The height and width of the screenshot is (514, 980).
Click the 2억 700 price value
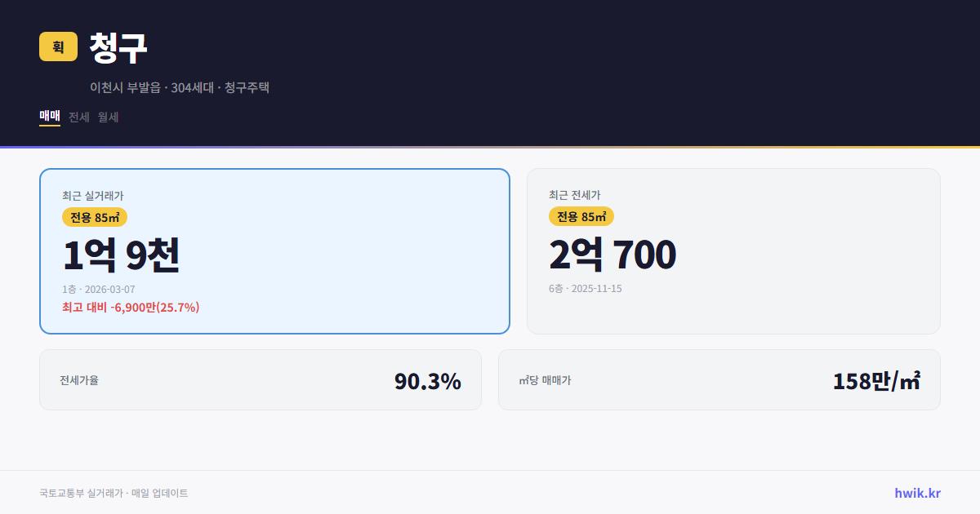click(x=613, y=254)
